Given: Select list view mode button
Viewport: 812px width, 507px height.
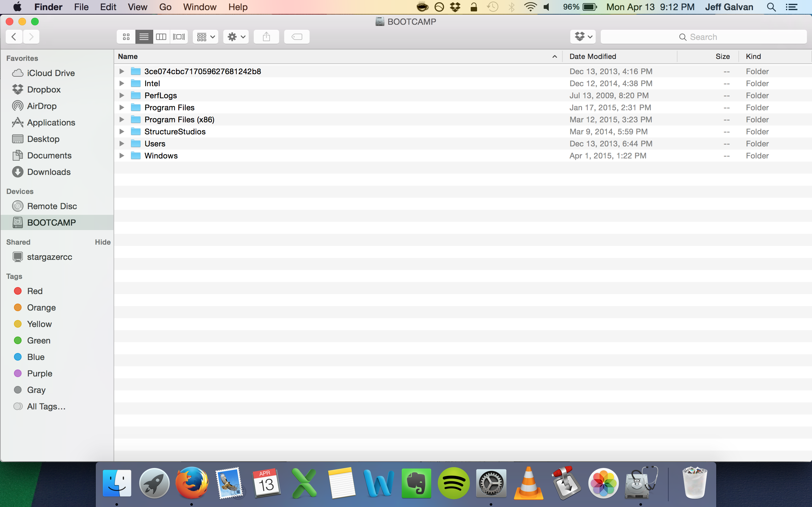Looking at the screenshot, I should (144, 37).
